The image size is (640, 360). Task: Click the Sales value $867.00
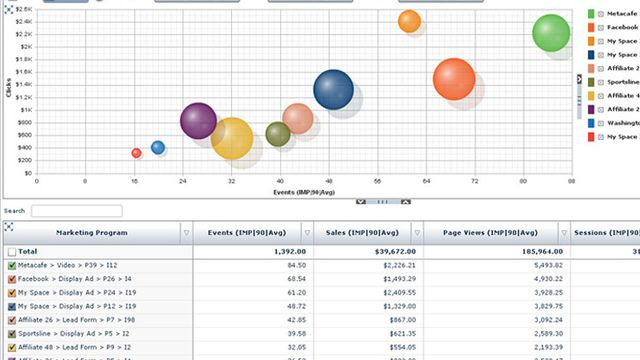coord(402,320)
